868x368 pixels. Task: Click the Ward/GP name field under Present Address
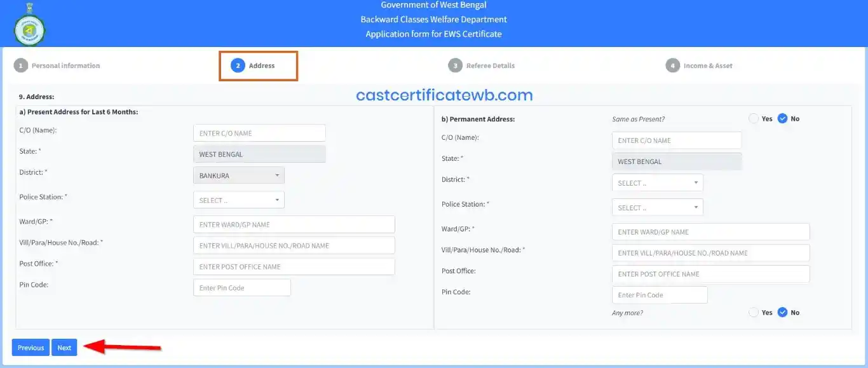(x=294, y=224)
